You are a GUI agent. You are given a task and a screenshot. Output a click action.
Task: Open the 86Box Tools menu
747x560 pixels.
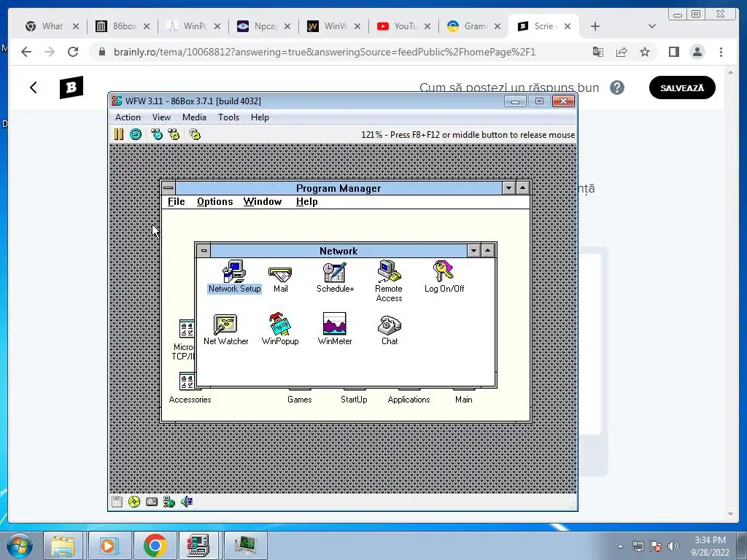[x=228, y=117]
